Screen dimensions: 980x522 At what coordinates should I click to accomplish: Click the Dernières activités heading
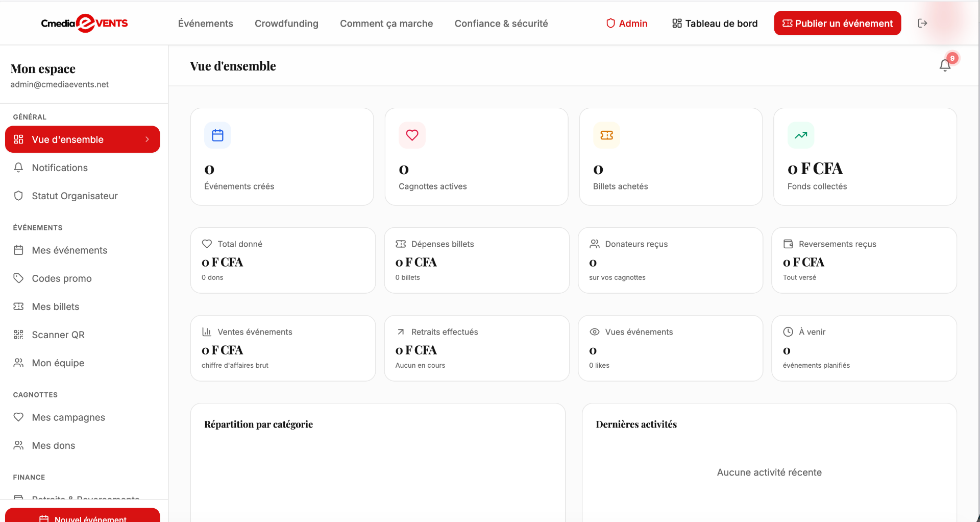(x=636, y=424)
